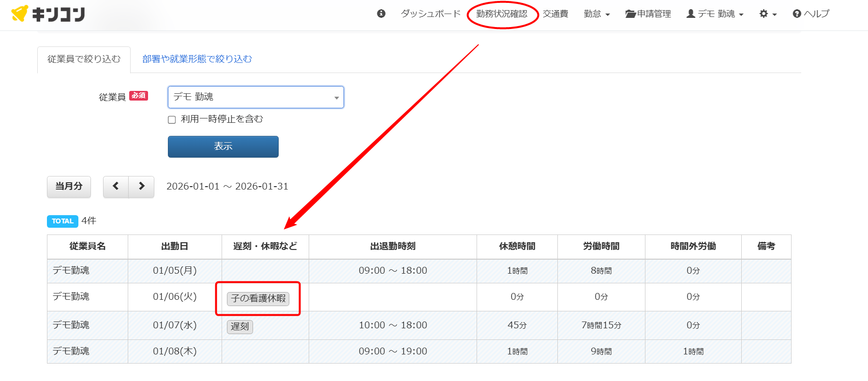Click the 出退勤時刻 column header
868x381 pixels.
[393, 247]
